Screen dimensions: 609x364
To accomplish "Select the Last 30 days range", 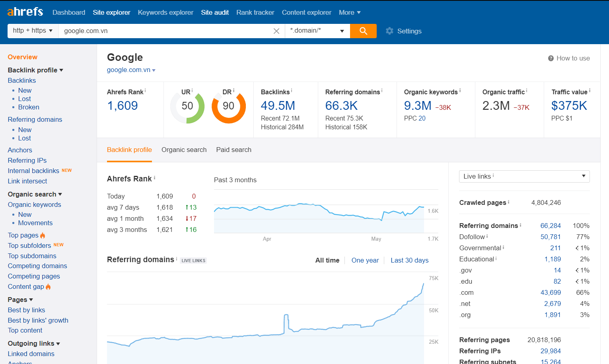I will (x=409, y=260).
